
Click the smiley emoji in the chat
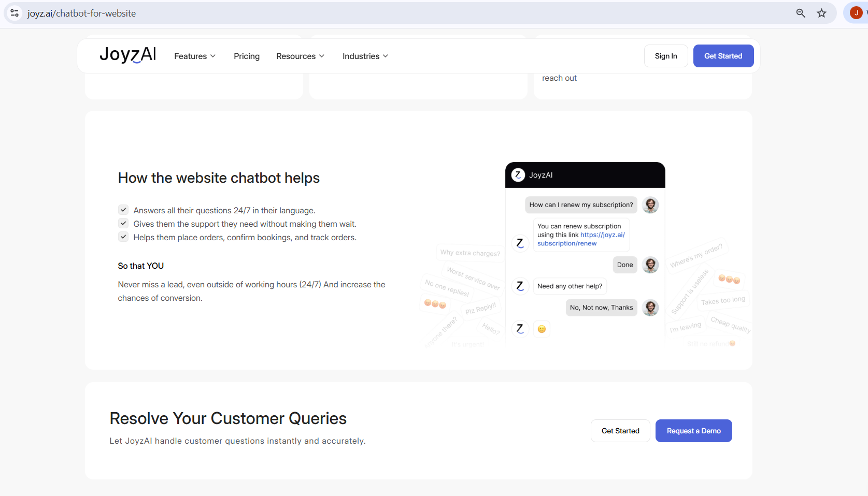point(542,329)
